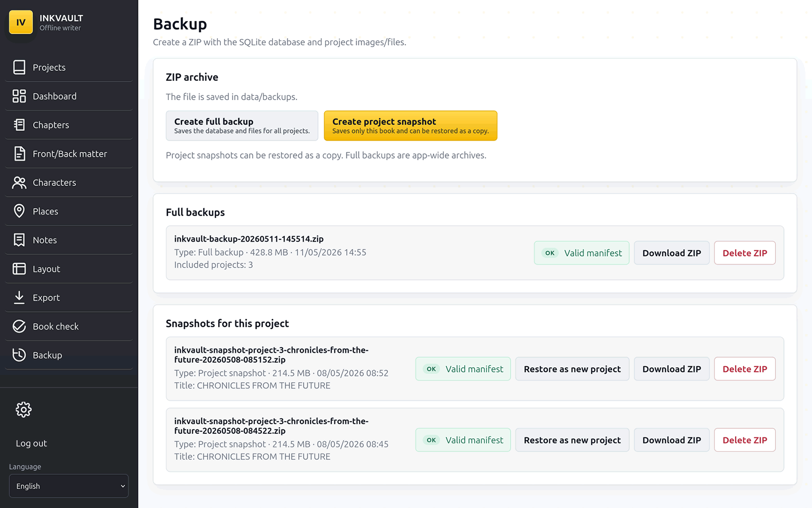Click the Front/Back matter page icon

(x=19, y=153)
